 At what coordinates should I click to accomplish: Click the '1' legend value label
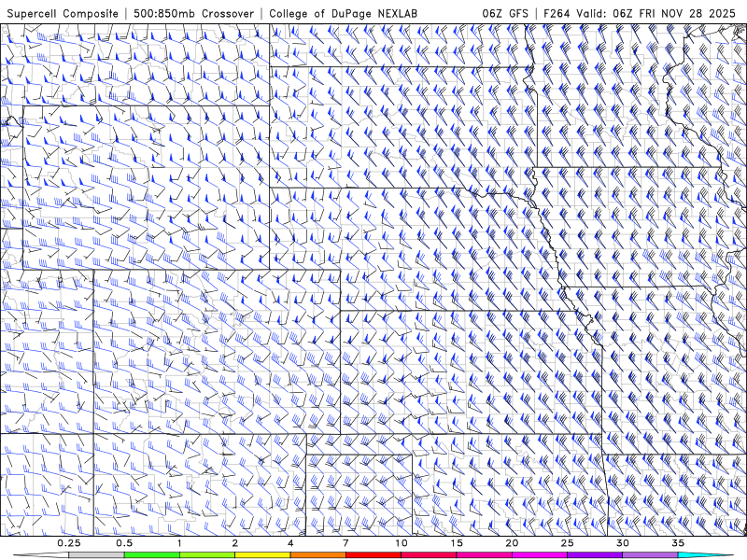click(179, 543)
